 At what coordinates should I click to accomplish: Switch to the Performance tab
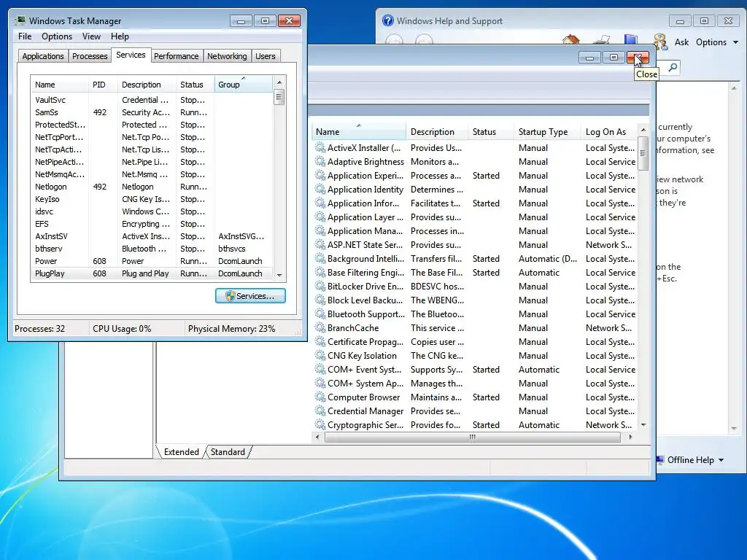click(x=177, y=55)
